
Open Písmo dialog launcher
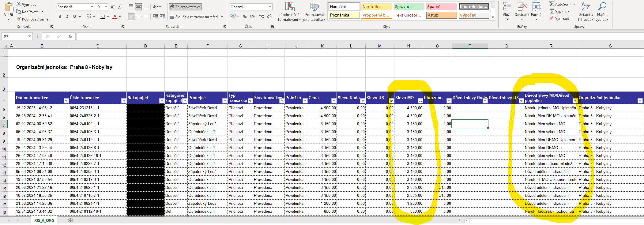(123, 27)
